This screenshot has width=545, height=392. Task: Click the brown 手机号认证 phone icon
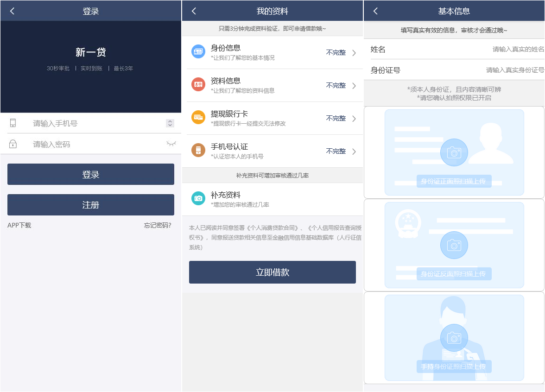(x=198, y=150)
